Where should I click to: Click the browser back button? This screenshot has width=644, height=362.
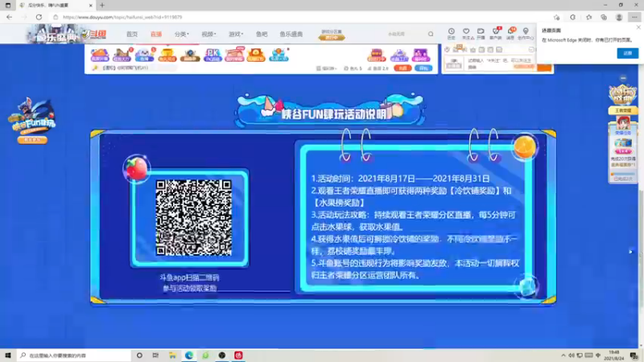9,17
